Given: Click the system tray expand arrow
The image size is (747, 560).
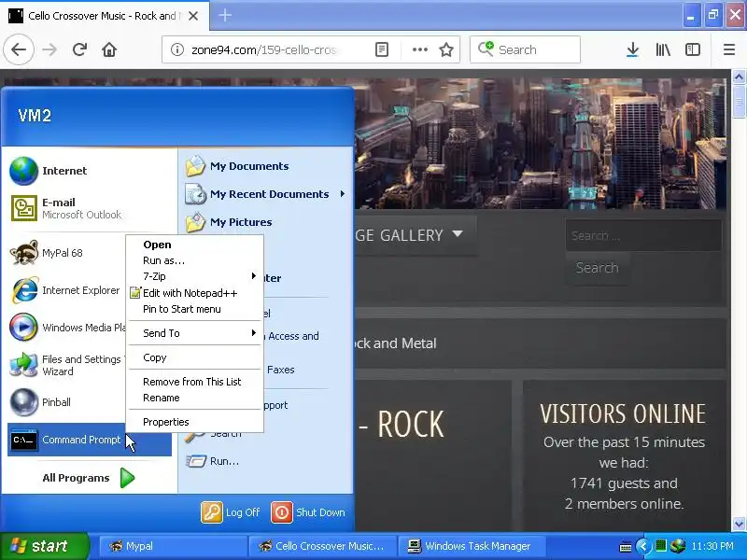Looking at the screenshot, I should pyautogui.click(x=643, y=546).
